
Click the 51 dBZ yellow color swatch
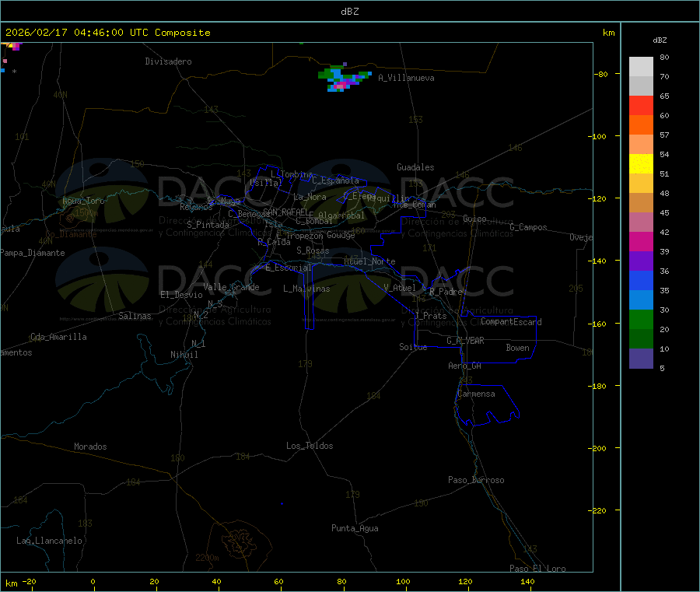coord(641,164)
